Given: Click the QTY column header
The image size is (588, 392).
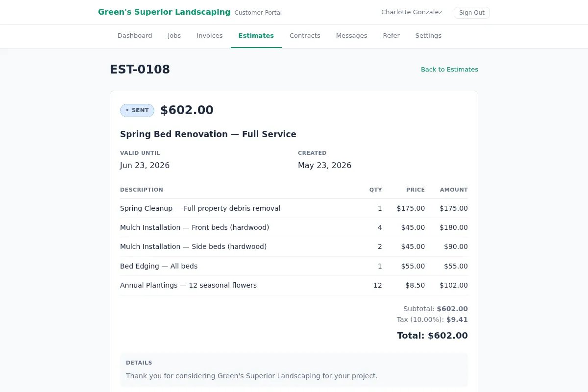Looking at the screenshot, I should 376,190.
